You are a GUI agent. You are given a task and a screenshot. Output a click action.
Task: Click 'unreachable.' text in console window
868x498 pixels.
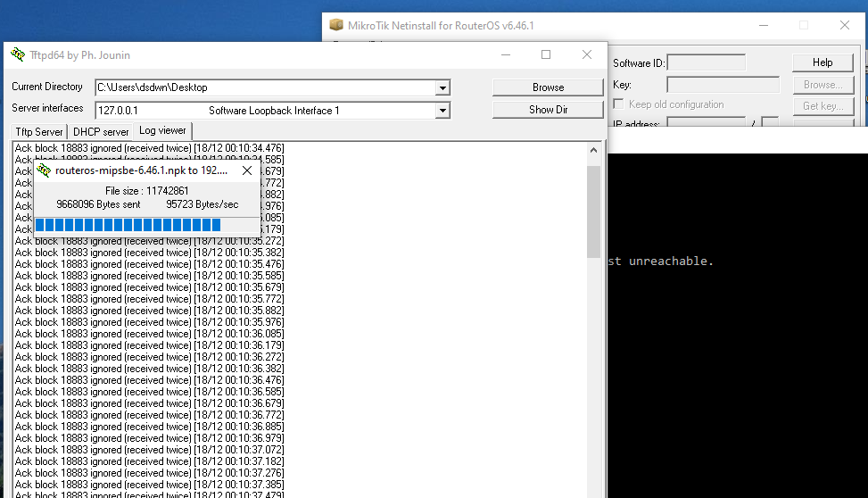coord(671,261)
